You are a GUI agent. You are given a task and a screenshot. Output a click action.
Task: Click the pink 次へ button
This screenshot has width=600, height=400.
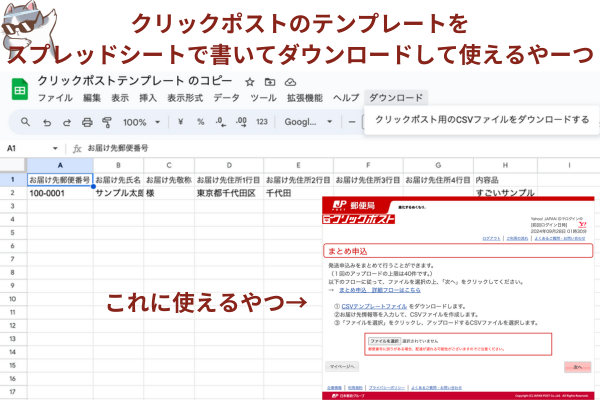coord(577,367)
